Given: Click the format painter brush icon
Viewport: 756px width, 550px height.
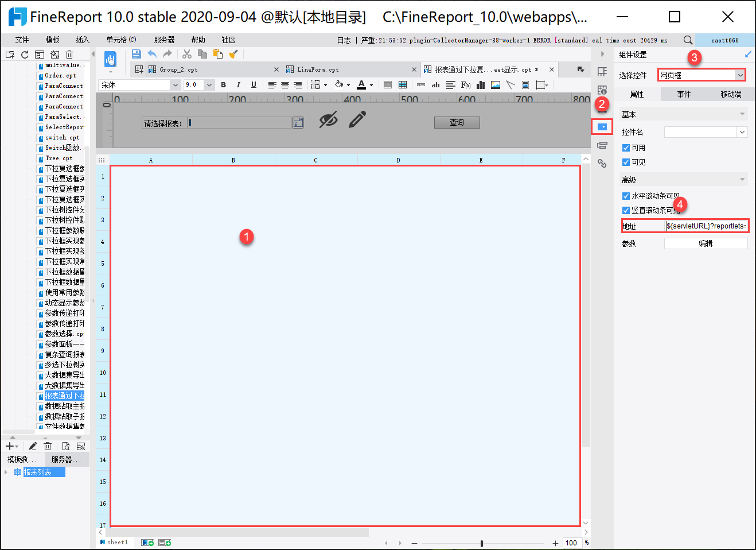Looking at the screenshot, I should (233, 54).
